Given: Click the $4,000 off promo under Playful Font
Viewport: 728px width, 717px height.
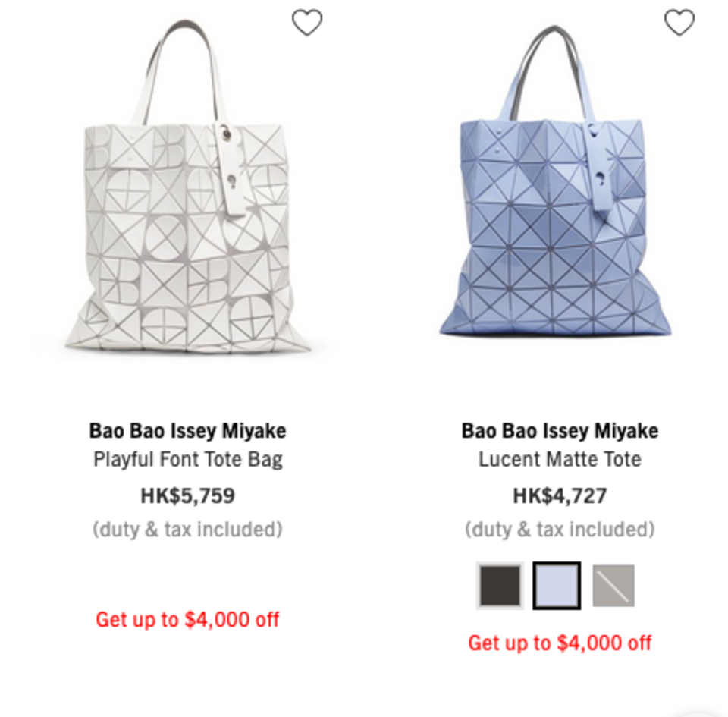Looking at the screenshot, I should (x=187, y=619).
